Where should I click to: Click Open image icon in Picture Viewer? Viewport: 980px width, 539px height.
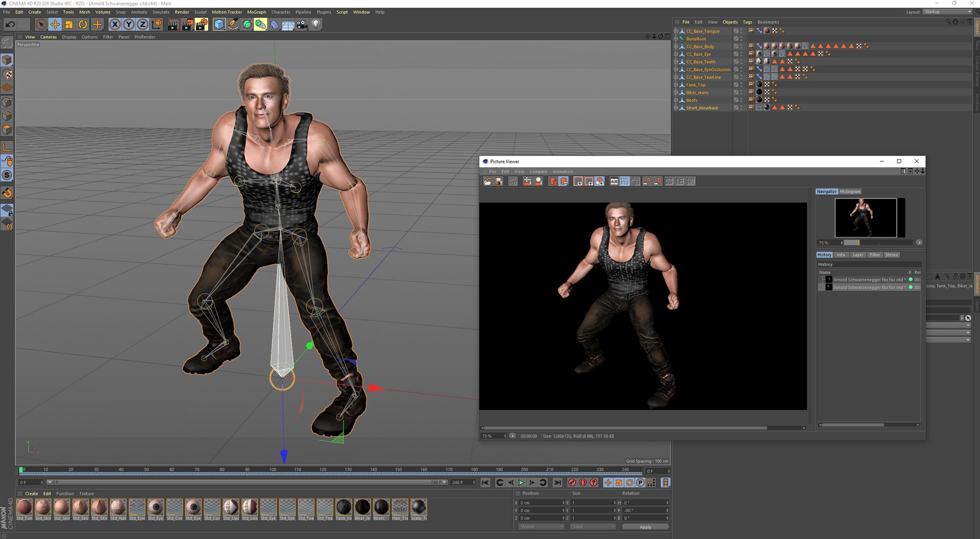click(488, 181)
